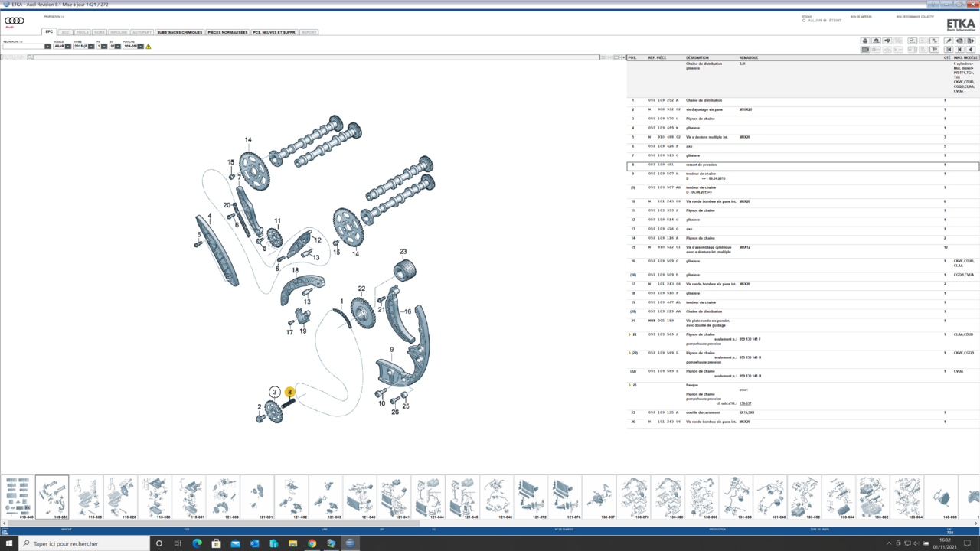Expand the arrow beside position 22 row

pos(629,334)
